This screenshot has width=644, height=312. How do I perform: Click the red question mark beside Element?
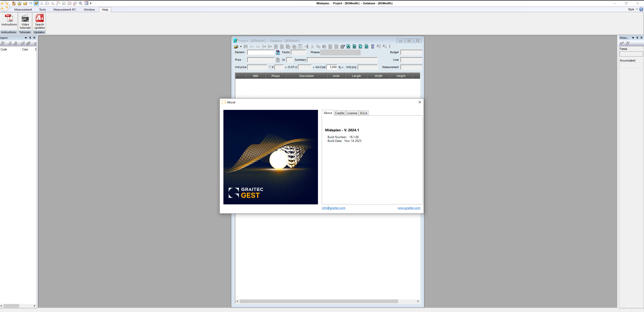click(278, 52)
